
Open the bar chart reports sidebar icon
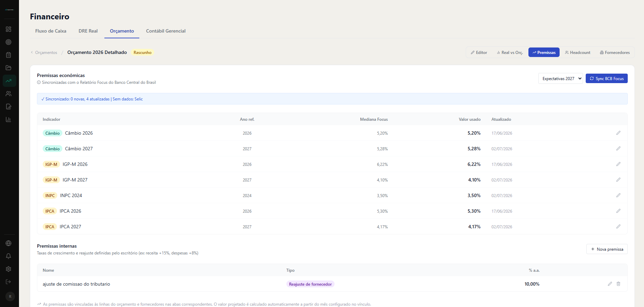click(8, 119)
